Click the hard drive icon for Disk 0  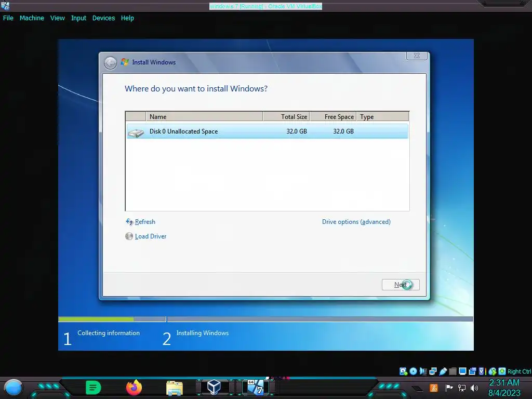136,132
